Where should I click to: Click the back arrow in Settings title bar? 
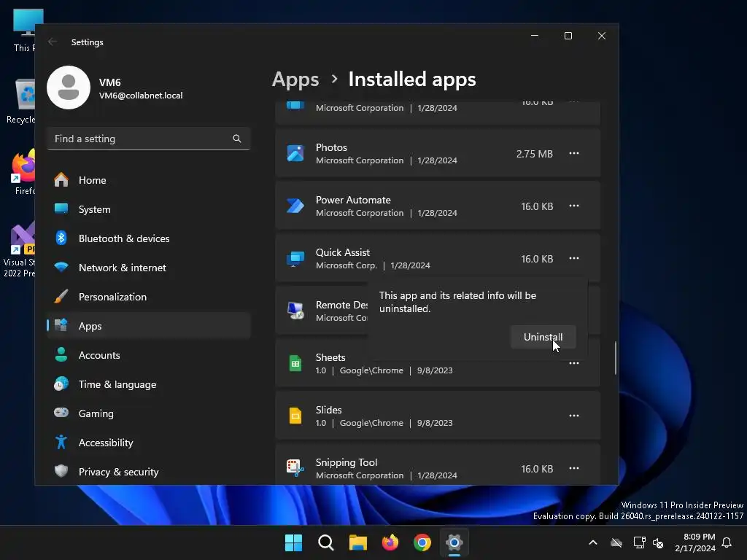pyautogui.click(x=53, y=42)
